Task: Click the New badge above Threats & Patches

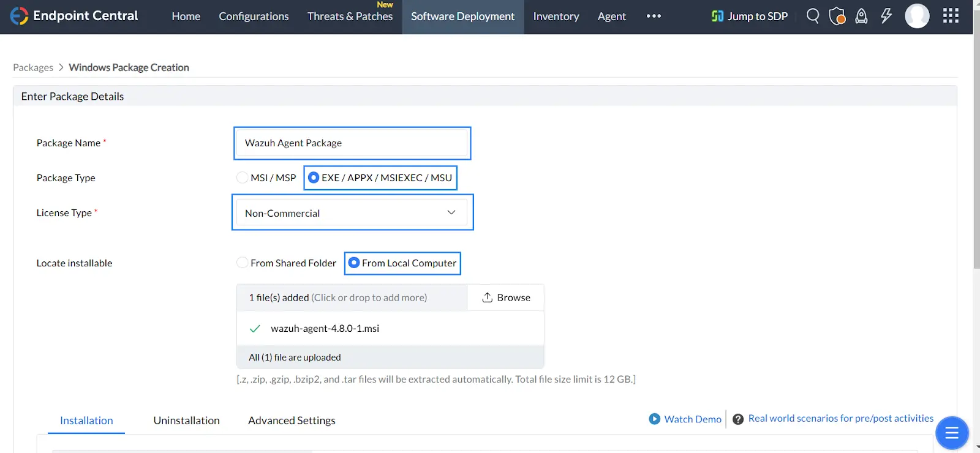Action: (385, 5)
